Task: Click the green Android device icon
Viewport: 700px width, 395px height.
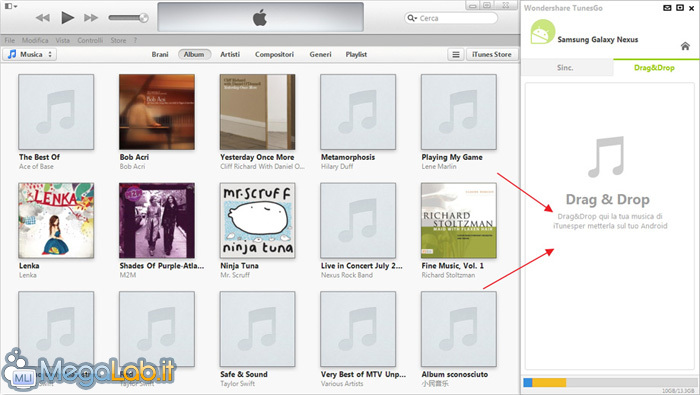Action: point(542,32)
